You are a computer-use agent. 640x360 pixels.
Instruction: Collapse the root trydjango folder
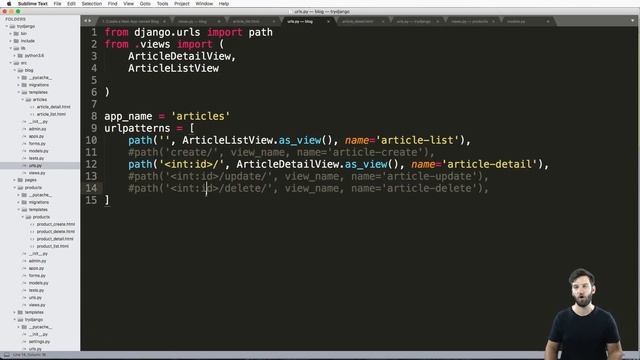[x=7, y=26]
